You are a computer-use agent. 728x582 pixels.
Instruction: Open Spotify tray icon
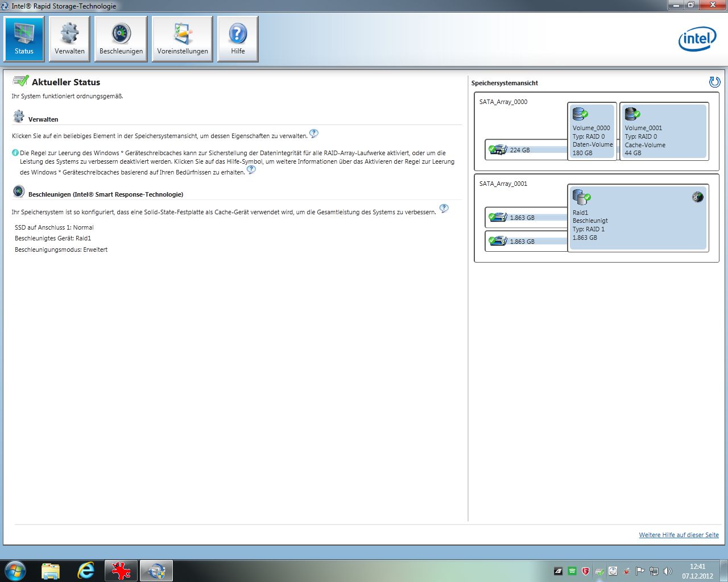point(572,571)
